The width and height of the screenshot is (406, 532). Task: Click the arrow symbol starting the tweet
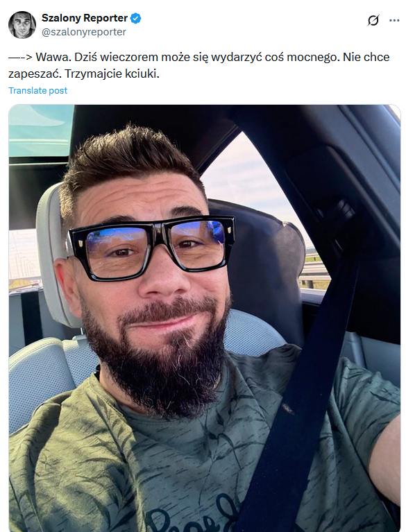20,58
